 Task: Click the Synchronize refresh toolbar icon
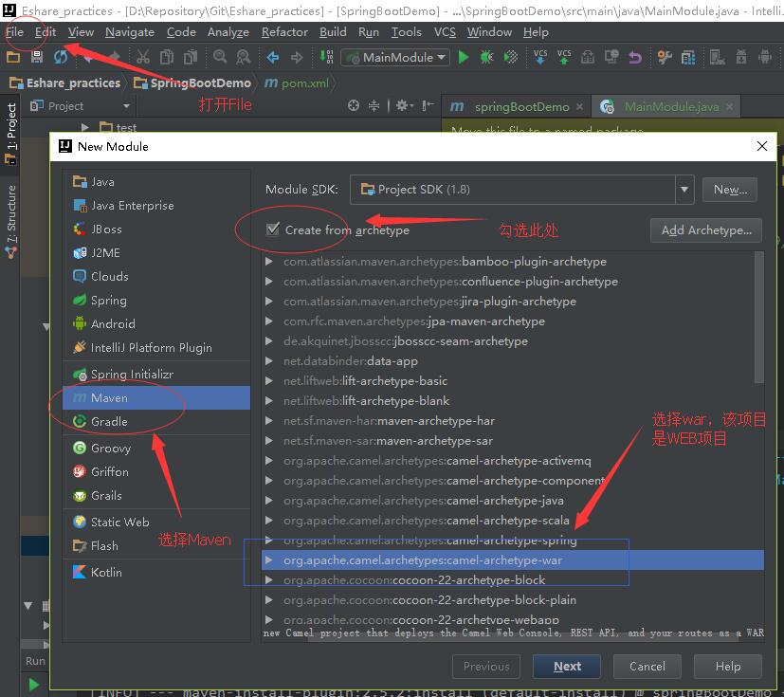click(x=61, y=57)
